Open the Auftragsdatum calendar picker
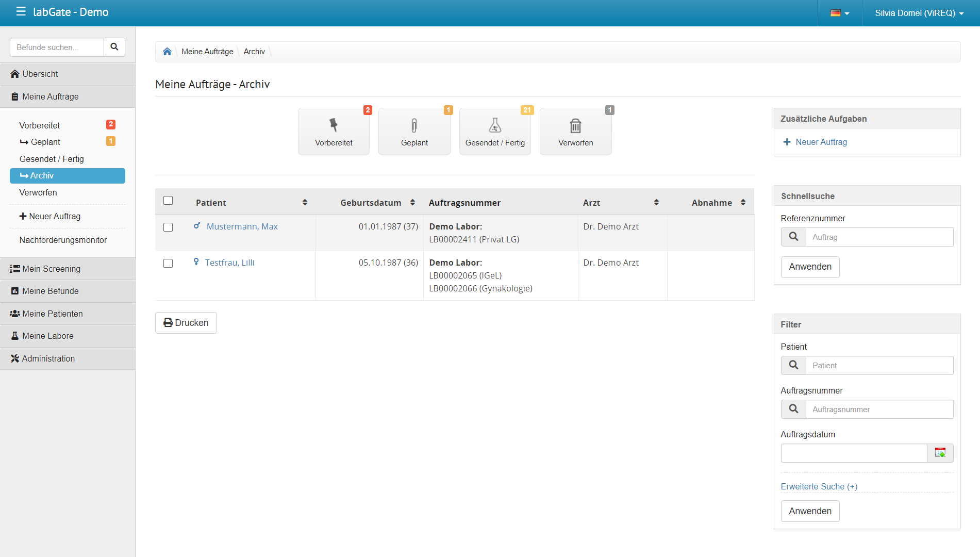 click(x=940, y=453)
